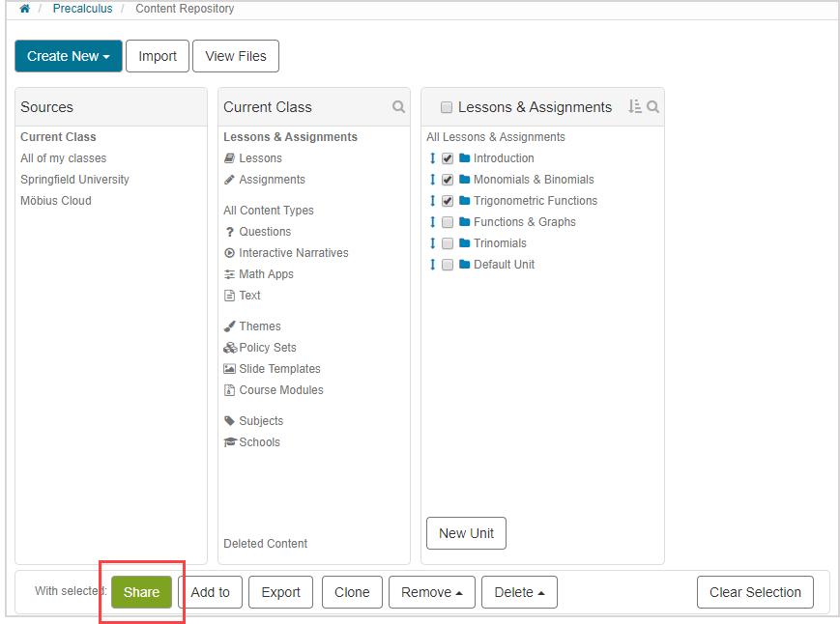This screenshot has width=840, height=624.
Task: Click the Introduction folder icon
Action: (464, 158)
